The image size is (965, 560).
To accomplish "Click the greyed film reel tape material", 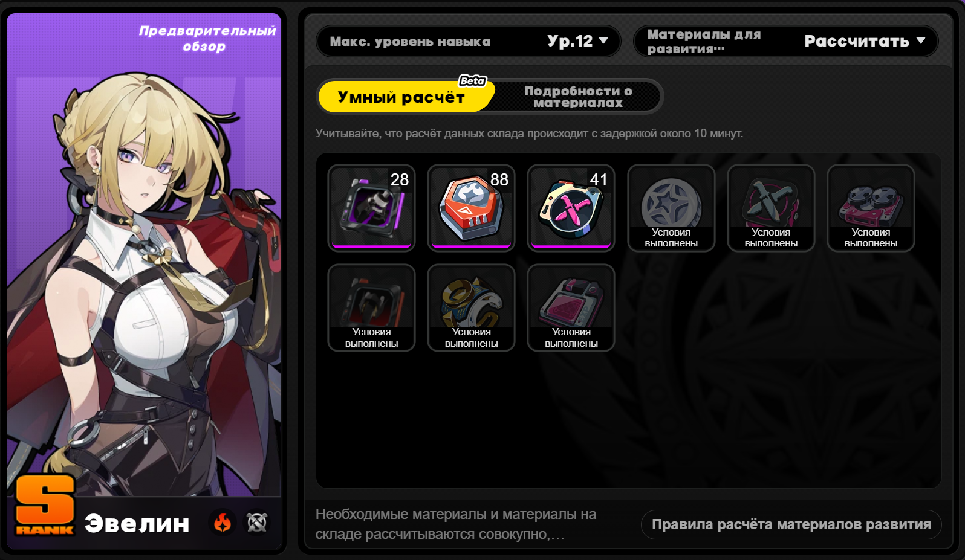I will tap(871, 208).
